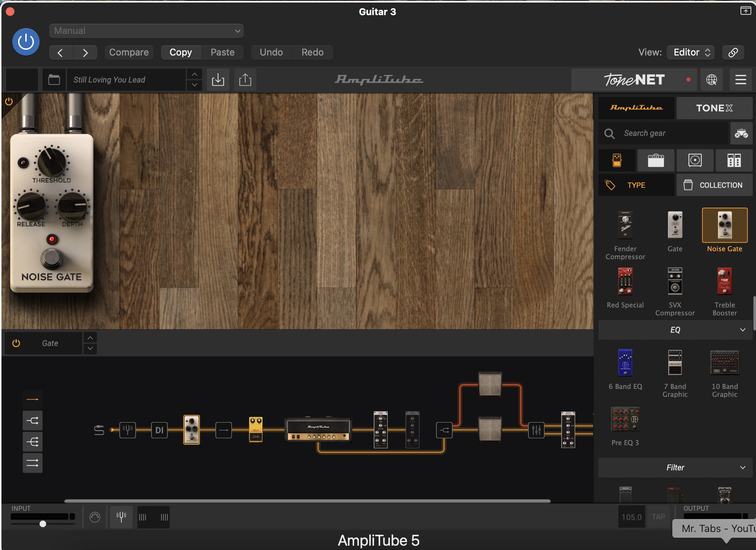
Task: Go to next preset with right arrow
Action: 85,53
